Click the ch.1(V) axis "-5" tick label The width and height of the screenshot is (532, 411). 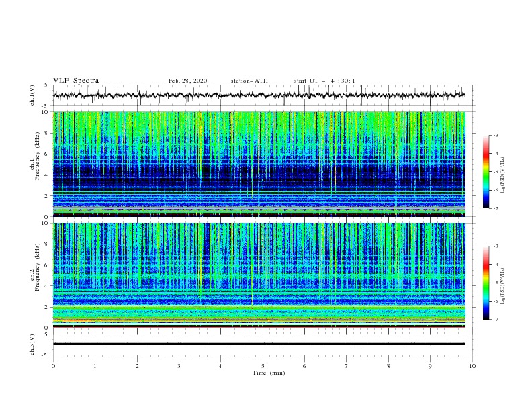point(45,106)
